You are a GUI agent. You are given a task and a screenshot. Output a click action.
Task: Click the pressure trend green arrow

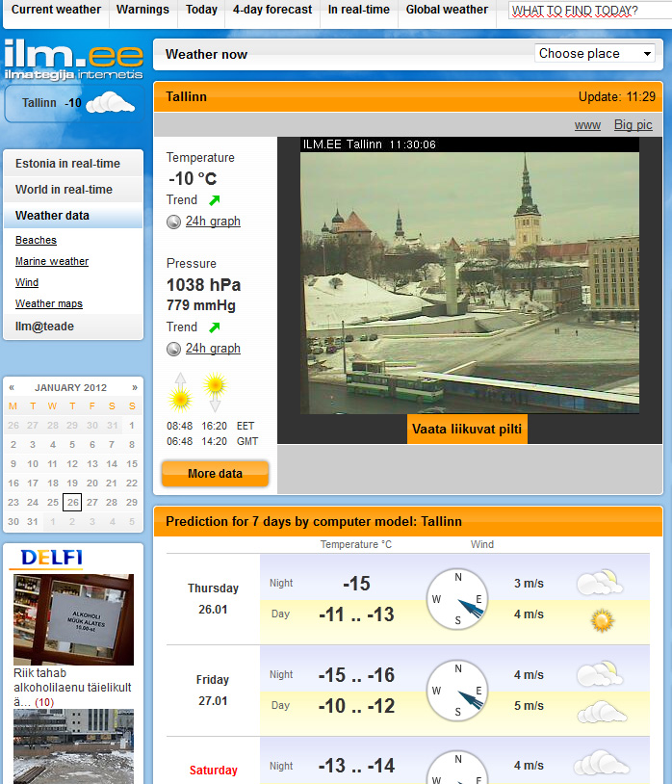tap(215, 327)
